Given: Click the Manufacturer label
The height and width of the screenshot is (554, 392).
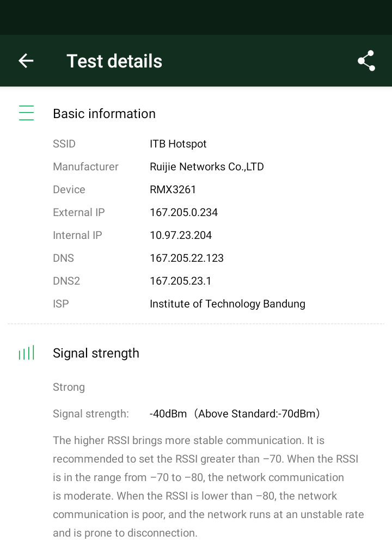Looking at the screenshot, I should (85, 167).
